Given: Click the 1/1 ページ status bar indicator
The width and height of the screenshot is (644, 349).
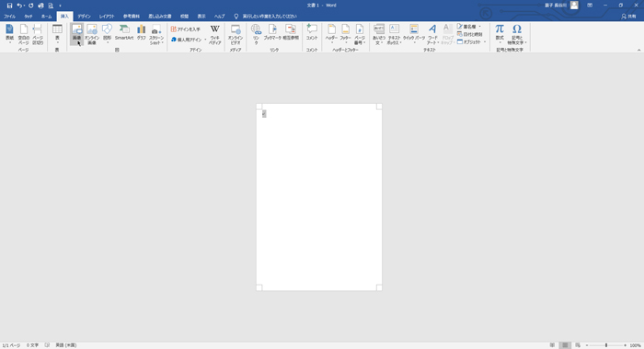Looking at the screenshot, I should 11,345.
